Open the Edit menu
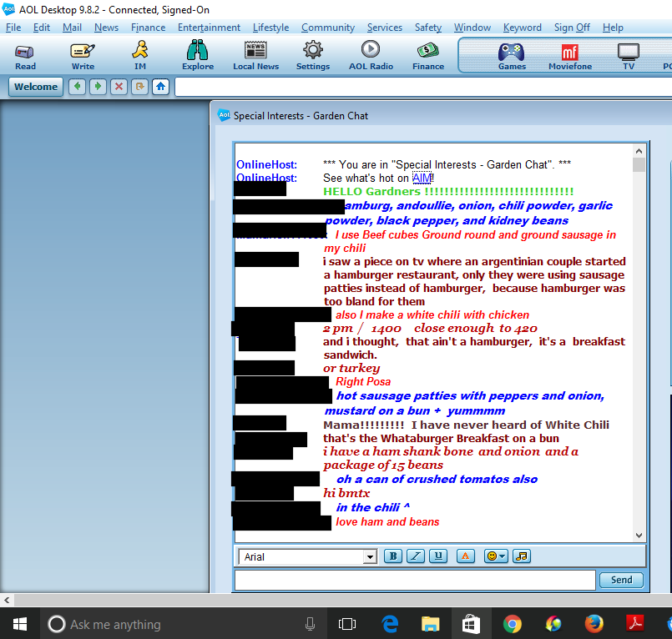This screenshot has width=672, height=639. click(42, 28)
